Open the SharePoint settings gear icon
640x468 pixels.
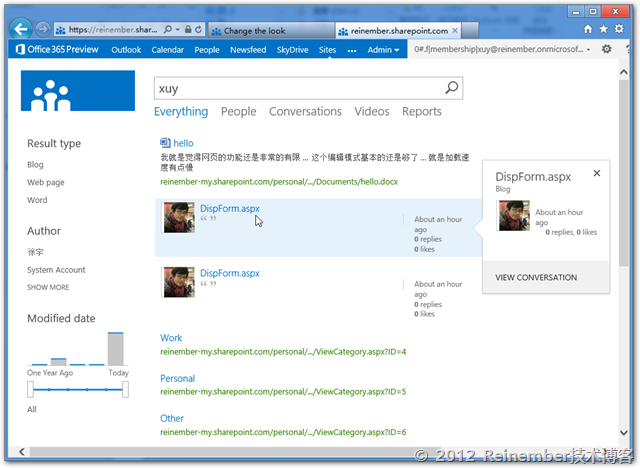[x=607, y=49]
